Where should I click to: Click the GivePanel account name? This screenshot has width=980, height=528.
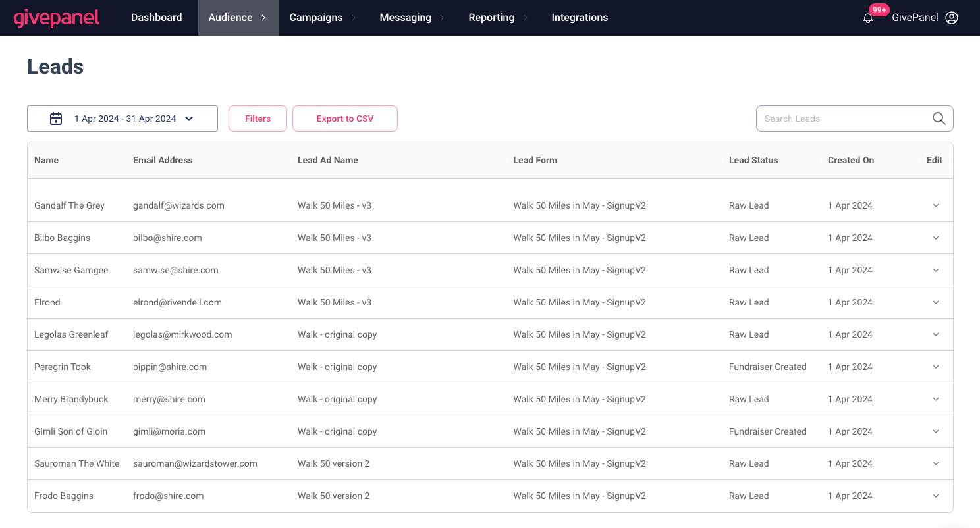(x=915, y=18)
